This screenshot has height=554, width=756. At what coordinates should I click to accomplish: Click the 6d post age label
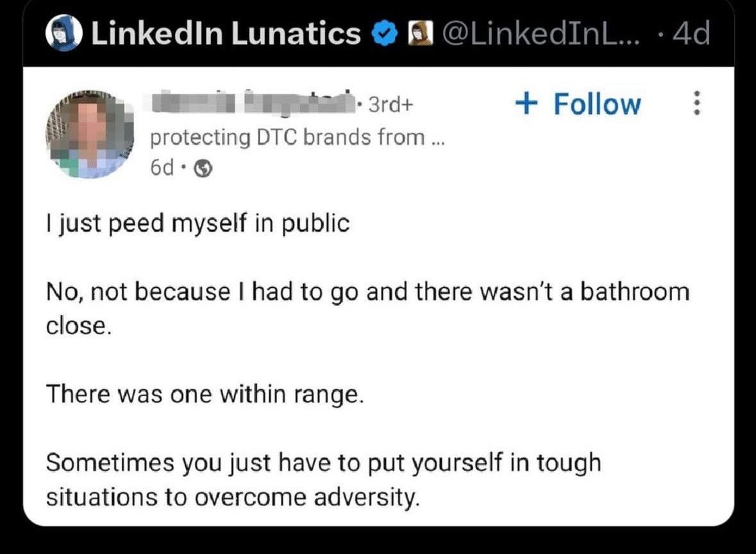coord(162,168)
